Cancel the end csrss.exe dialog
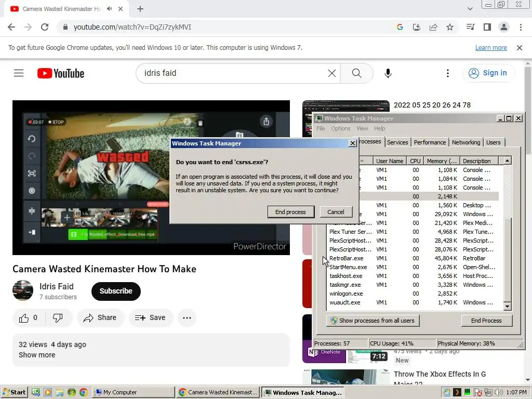 (x=336, y=212)
